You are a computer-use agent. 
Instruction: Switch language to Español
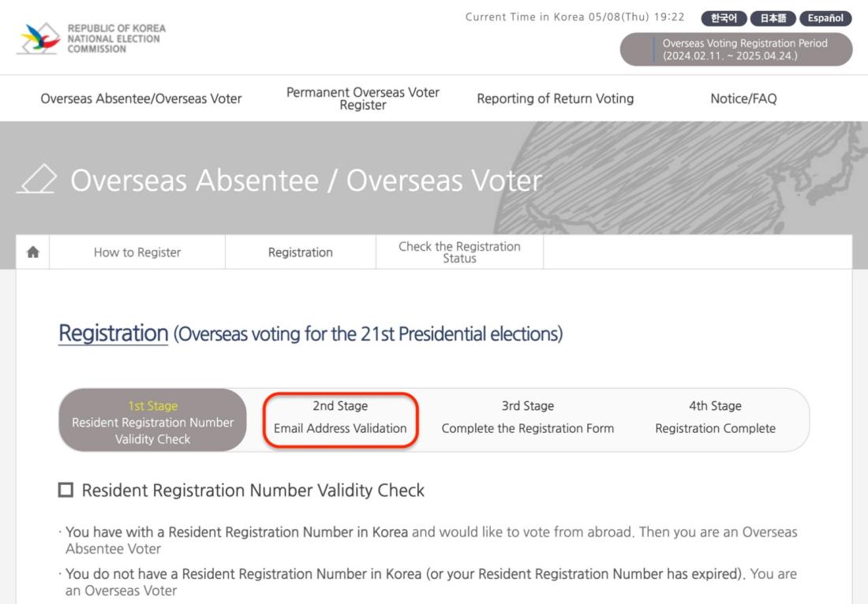pos(825,18)
